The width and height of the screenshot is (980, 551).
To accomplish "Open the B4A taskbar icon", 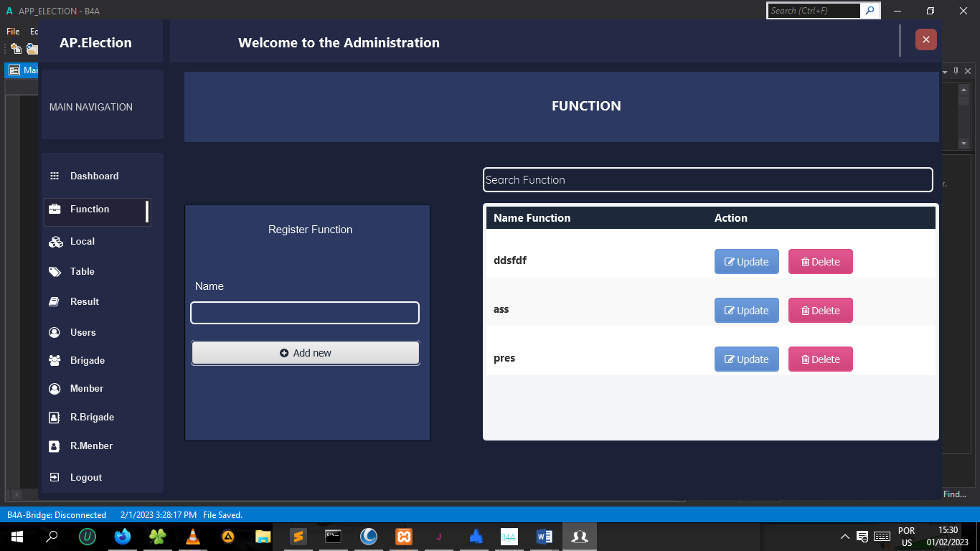I will 509,536.
